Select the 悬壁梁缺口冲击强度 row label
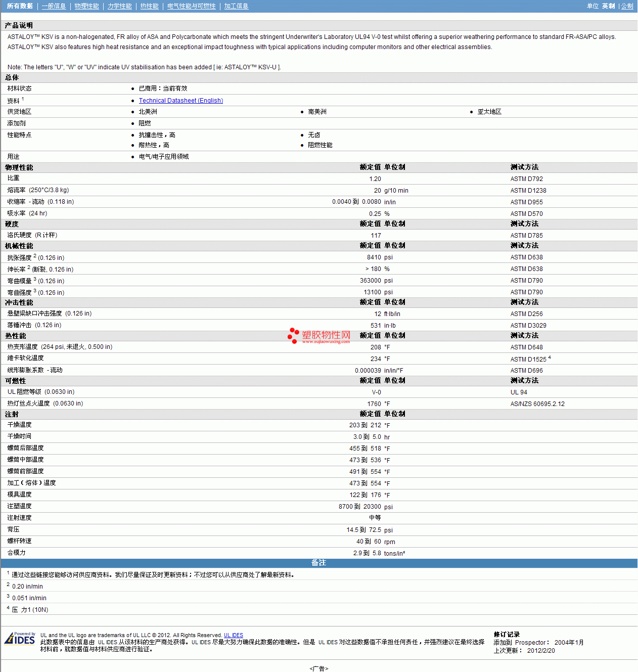The height and width of the screenshot is (672, 638). (50, 313)
